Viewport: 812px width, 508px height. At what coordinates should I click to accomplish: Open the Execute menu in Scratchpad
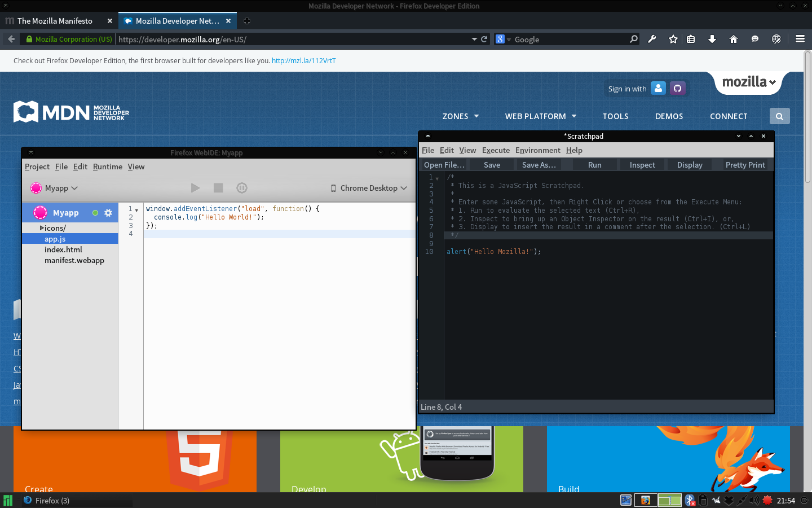[496, 150]
